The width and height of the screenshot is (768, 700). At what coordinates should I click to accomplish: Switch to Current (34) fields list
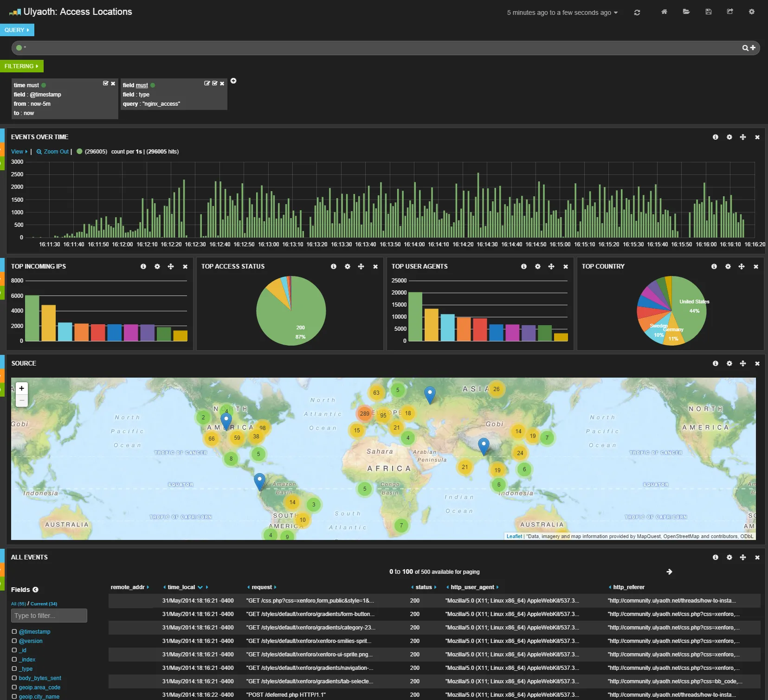pos(44,604)
